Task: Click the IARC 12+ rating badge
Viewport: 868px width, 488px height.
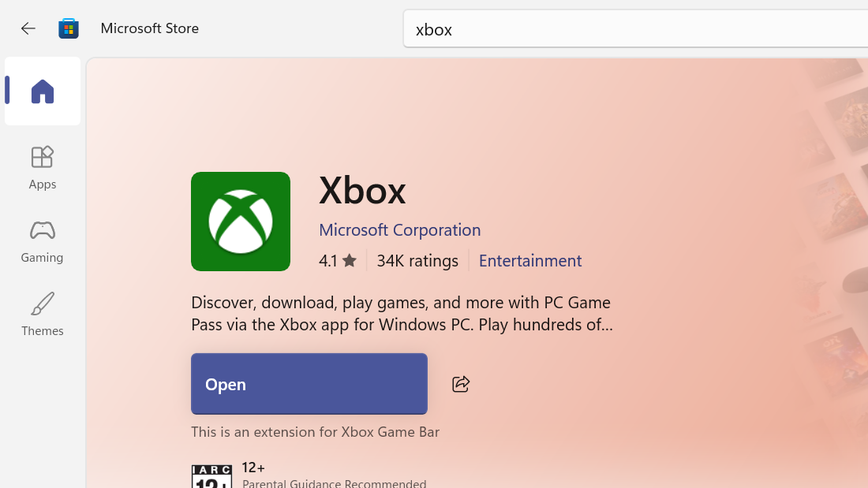Action: (211, 477)
